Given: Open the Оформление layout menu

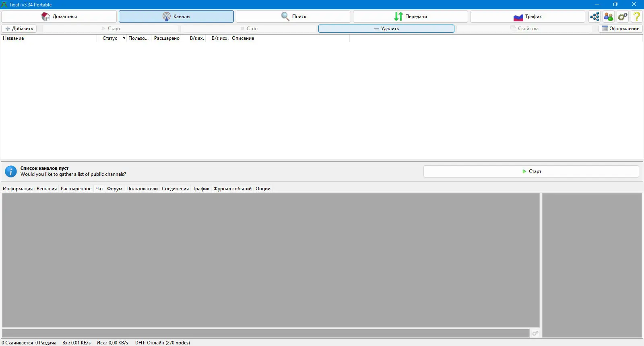Looking at the screenshot, I should tap(621, 29).
